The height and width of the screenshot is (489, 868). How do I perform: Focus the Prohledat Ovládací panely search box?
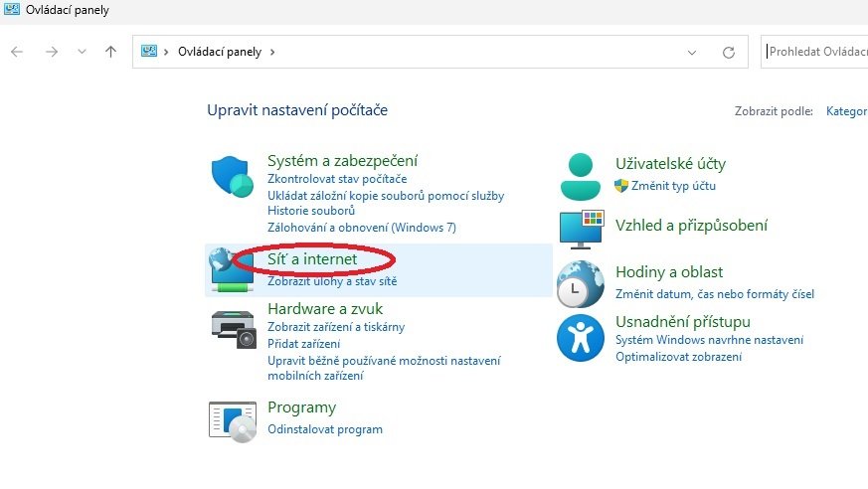click(814, 52)
